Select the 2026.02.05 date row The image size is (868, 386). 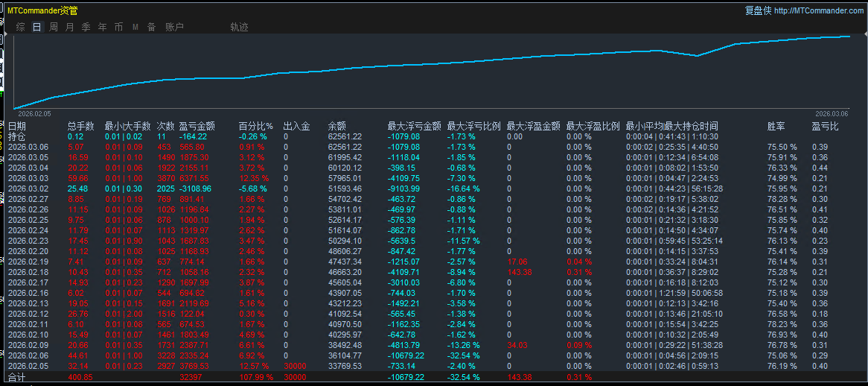(x=29, y=366)
